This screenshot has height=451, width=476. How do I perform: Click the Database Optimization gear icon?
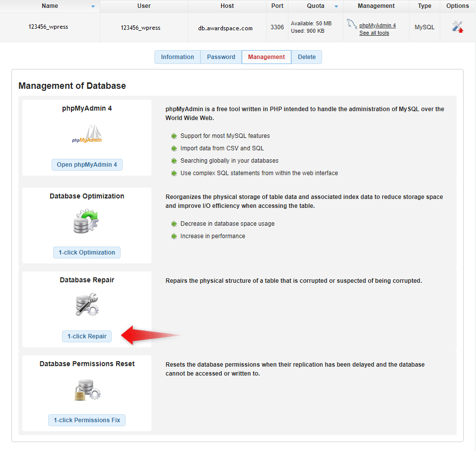tap(86, 222)
